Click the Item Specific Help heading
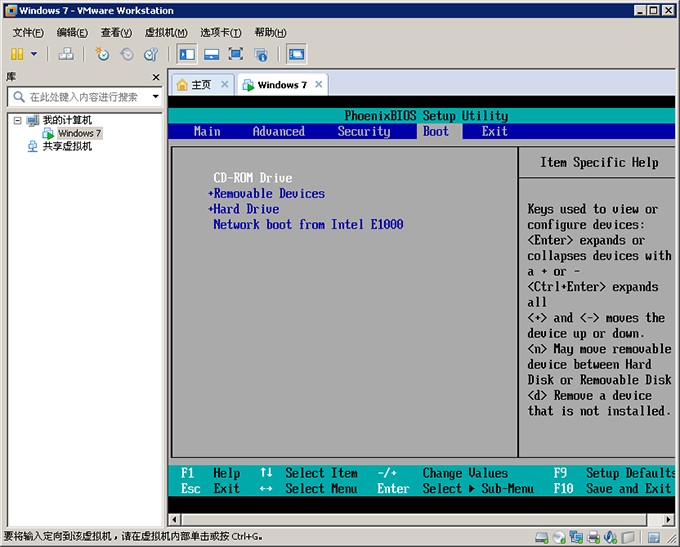The height and width of the screenshot is (547, 680). (599, 162)
